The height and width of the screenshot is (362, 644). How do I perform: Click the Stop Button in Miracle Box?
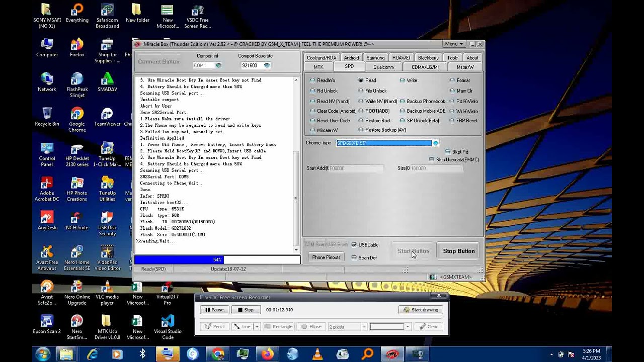click(x=459, y=251)
